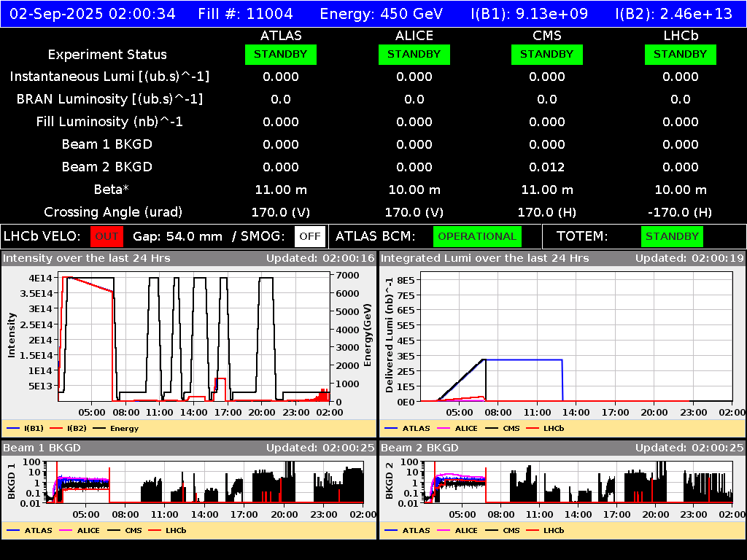The image size is (747, 560).
Task: Click the Beam 2 BKGD chart title
Action: (419, 448)
